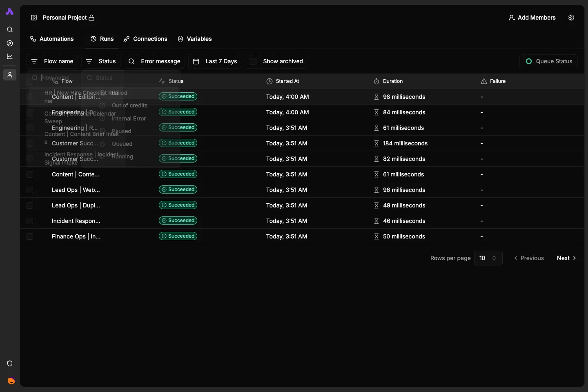Image resolution: width=588 pixels, height=392 pixels.
Task: Click the activity pulse icon in Status header
Action: pyautogui.click(x=162, y=81)
